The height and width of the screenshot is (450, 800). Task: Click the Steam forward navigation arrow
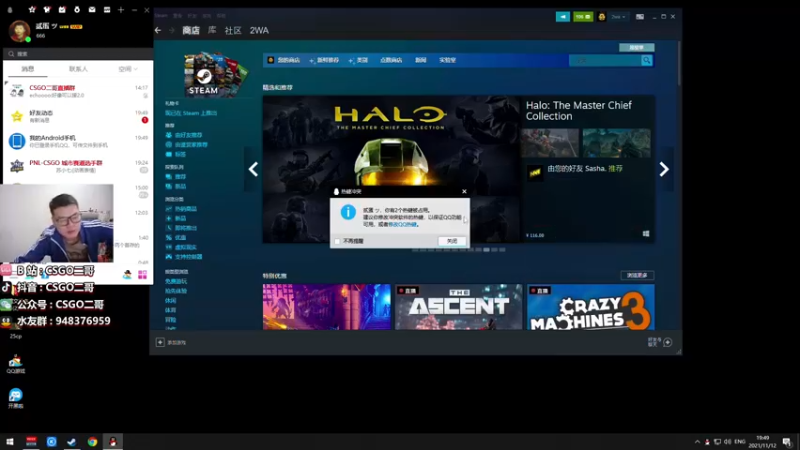click(x=172, y=31)
